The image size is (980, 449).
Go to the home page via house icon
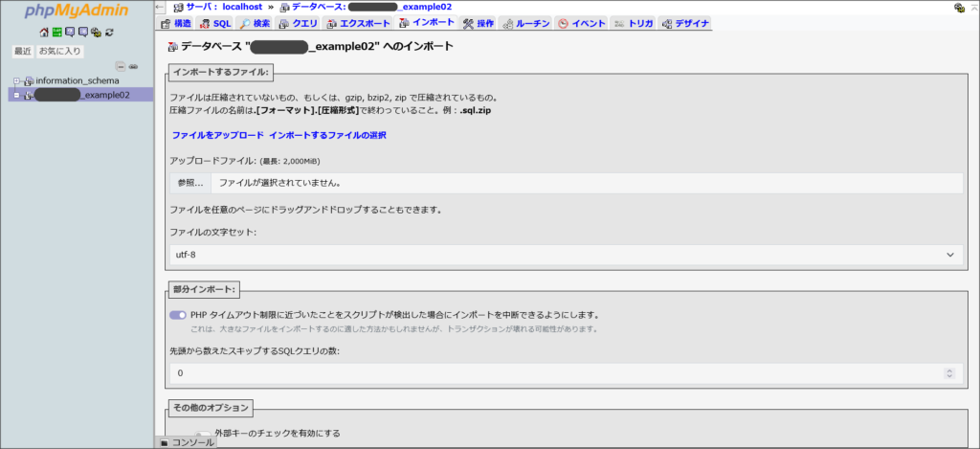pyautogui.click(x=44, y=32)
